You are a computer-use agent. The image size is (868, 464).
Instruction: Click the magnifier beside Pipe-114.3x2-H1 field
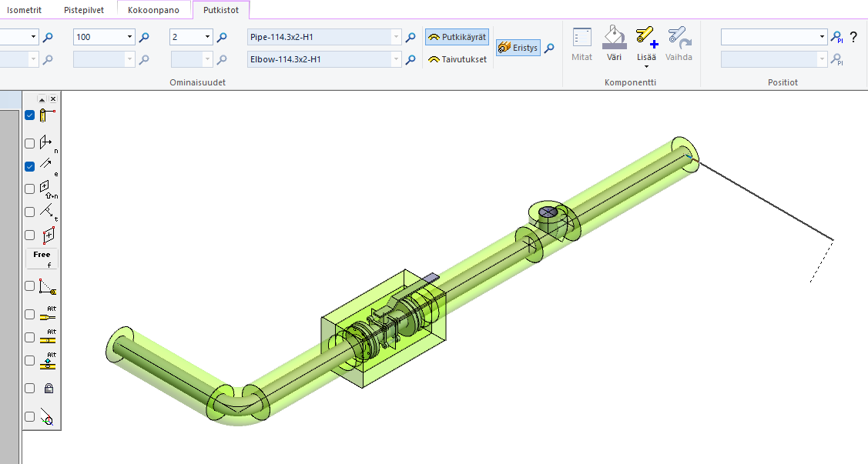[411, 37]
